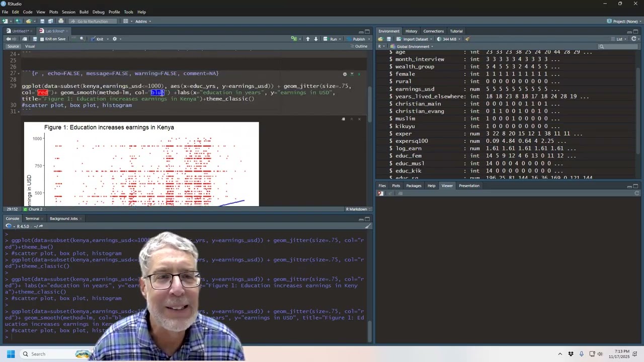Click the Knit button
Screen dimensions: 644x362
click(x=97, y=39)
